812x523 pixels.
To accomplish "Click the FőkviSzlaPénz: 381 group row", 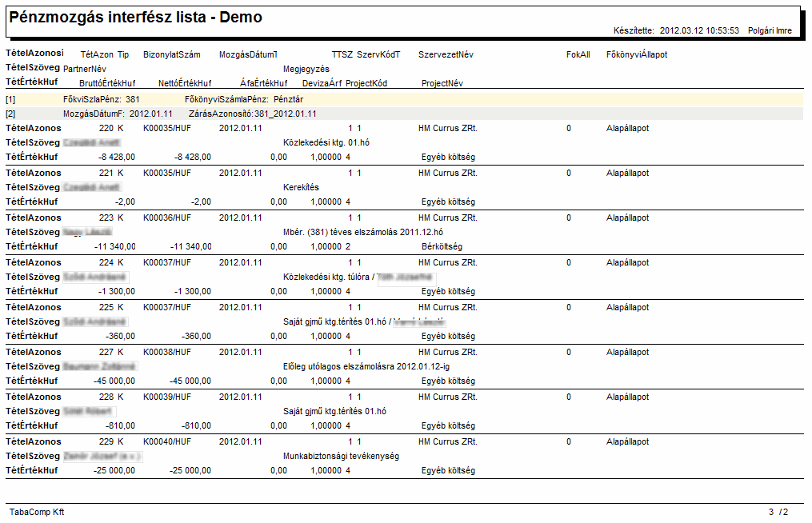I will [405, 99].
